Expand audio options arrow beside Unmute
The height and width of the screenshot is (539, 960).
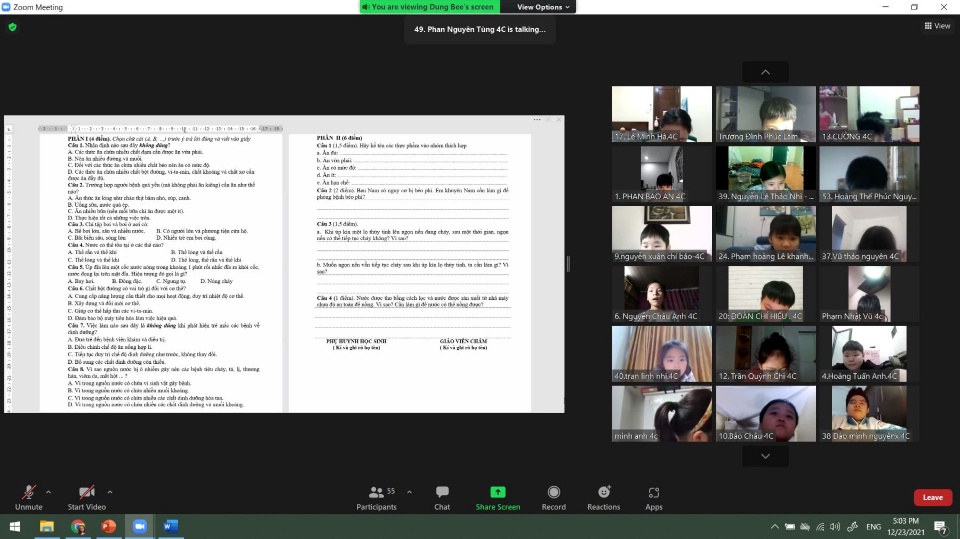pos(48,489)
